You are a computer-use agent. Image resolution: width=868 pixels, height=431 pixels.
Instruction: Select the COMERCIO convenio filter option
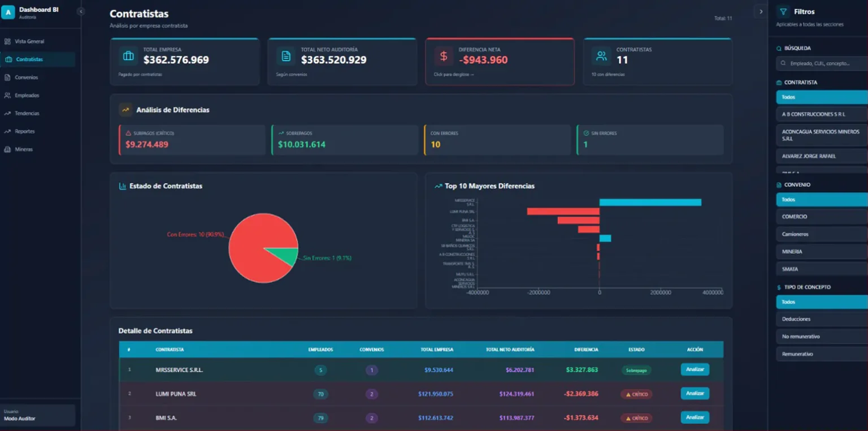pos(821,217)
